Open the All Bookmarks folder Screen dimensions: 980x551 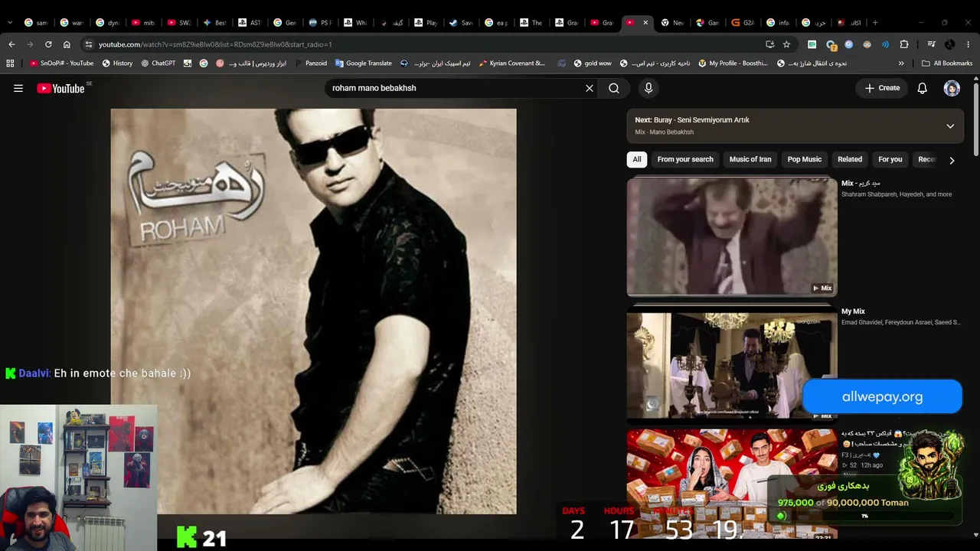click(x=947, y=64)
